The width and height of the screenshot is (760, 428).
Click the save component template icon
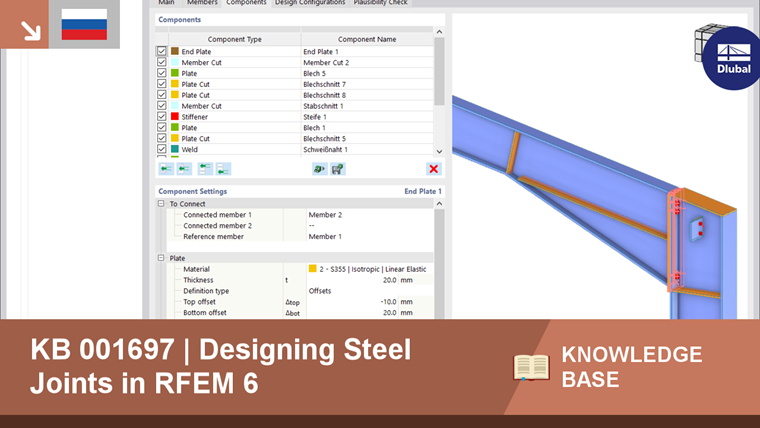[x=338, y=169]
